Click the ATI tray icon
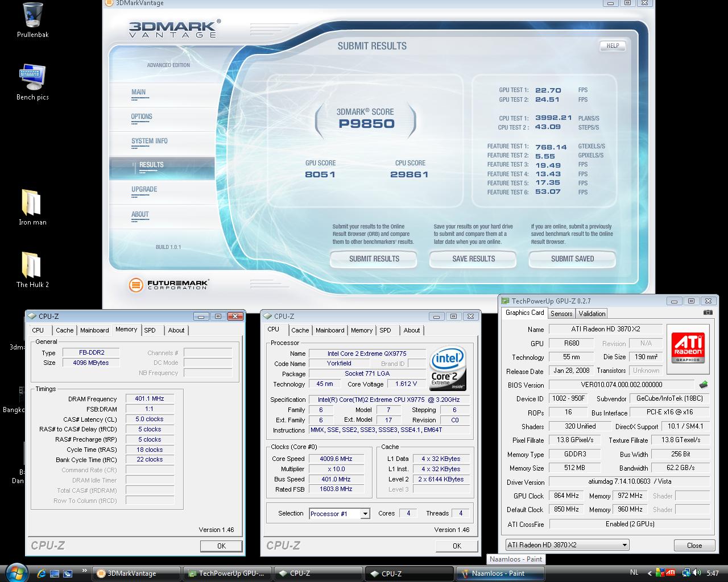This screenshot has width=728, height=582. (x=671, y=573)
